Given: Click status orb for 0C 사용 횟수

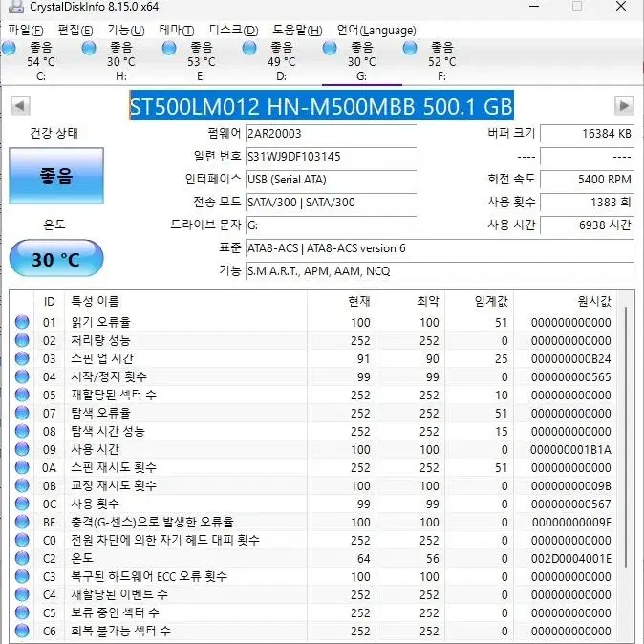Looking at the screenshot, I should click(x=22, y=504).
